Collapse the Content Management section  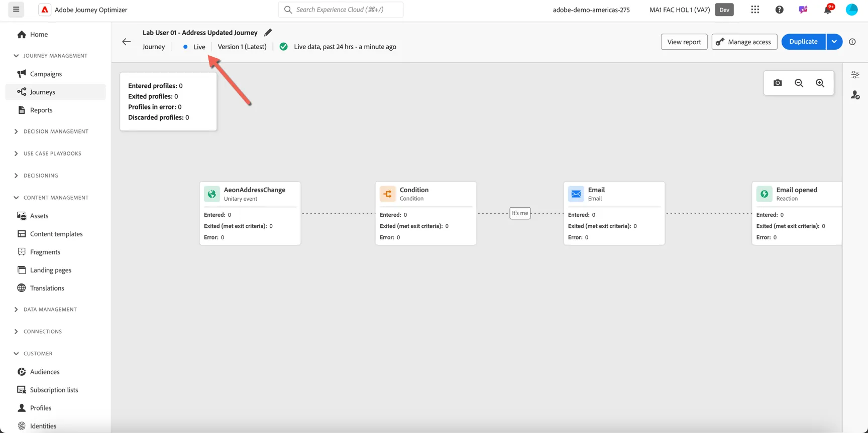[16, 198]
